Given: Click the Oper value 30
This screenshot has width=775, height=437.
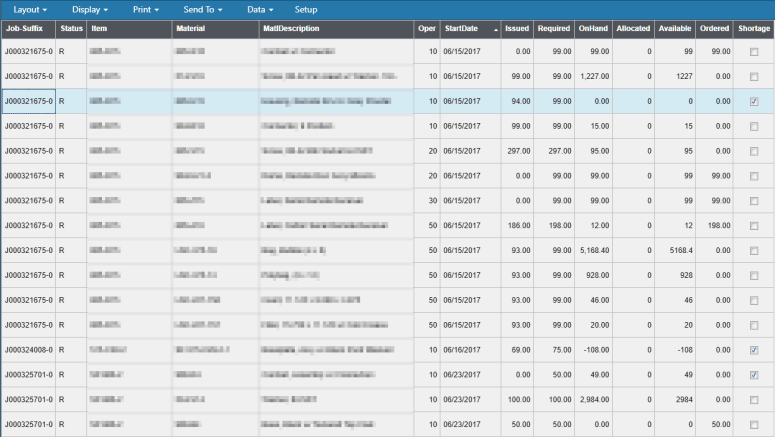Looking at the screenshot, I should coord(432,201).
